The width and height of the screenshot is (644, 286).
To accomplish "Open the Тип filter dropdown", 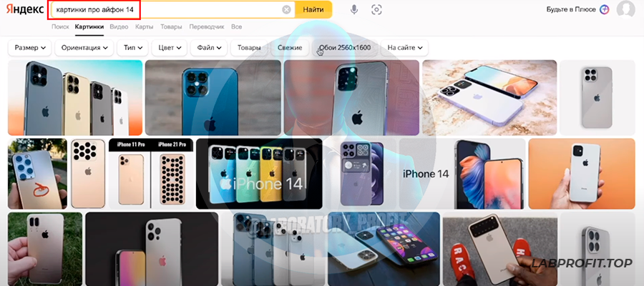I will (132, 48).
